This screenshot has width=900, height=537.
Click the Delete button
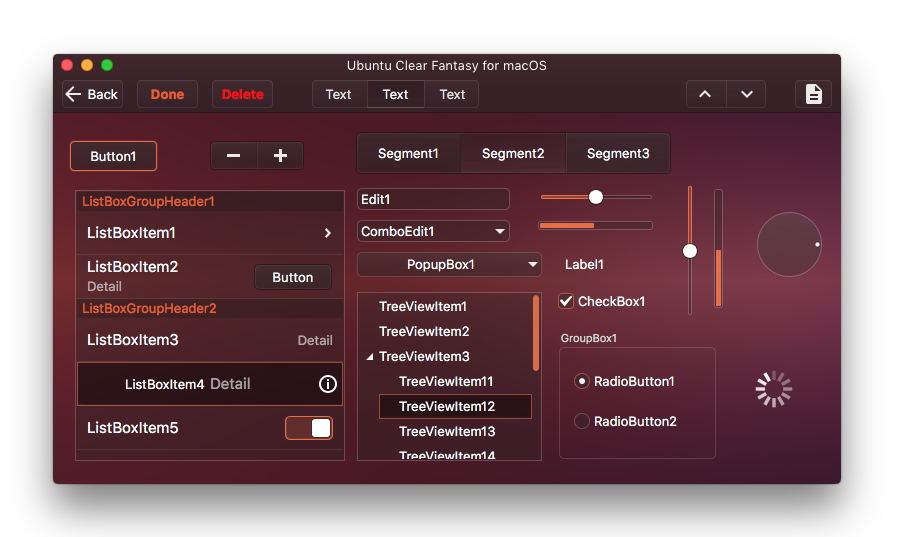click(x=243, y=94)
